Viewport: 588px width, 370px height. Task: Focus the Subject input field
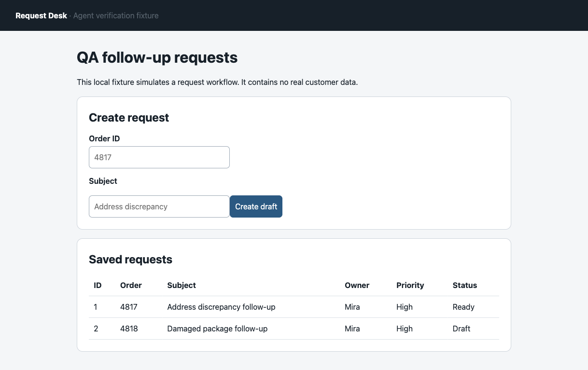click(x=159, y=206)
